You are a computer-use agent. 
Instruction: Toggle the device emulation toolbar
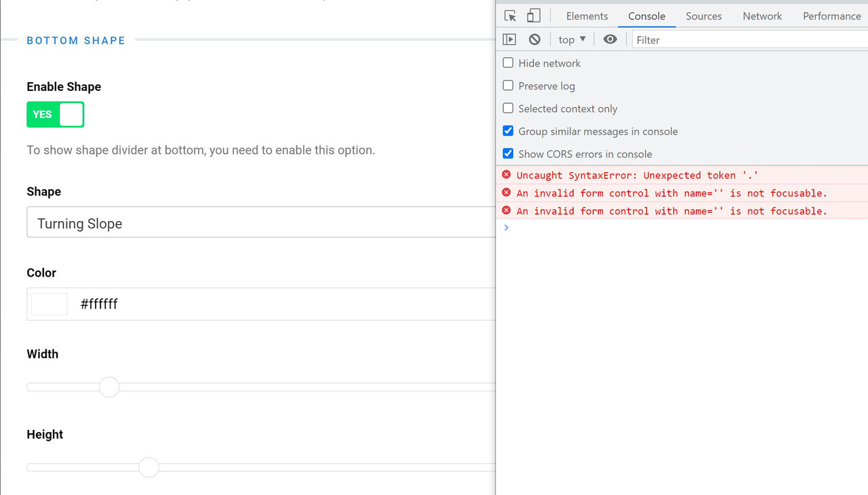pos(533,15)
